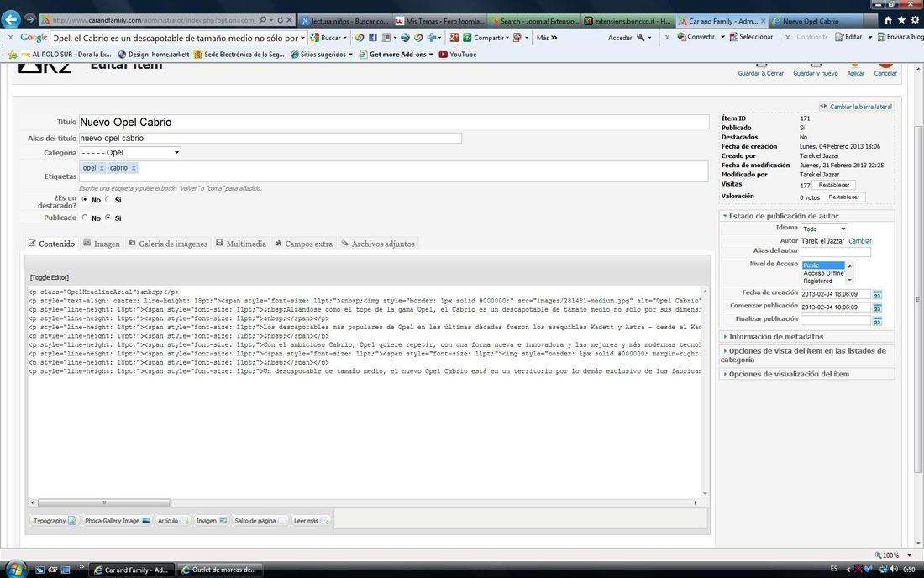Switch to the Multimedia tab
The height and width of the screenshot is (578, 924).
[x=240, y=244]
